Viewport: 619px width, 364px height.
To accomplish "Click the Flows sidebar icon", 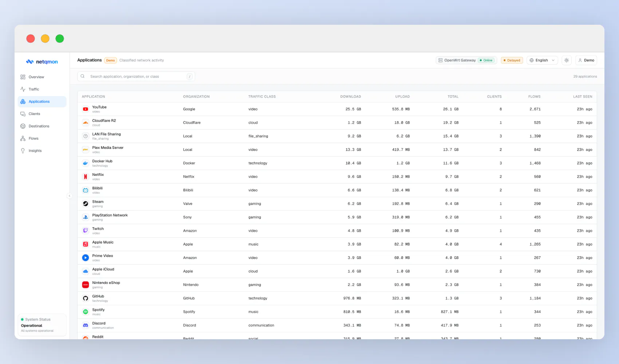I will pyautogui.click(x=23, y=138).
